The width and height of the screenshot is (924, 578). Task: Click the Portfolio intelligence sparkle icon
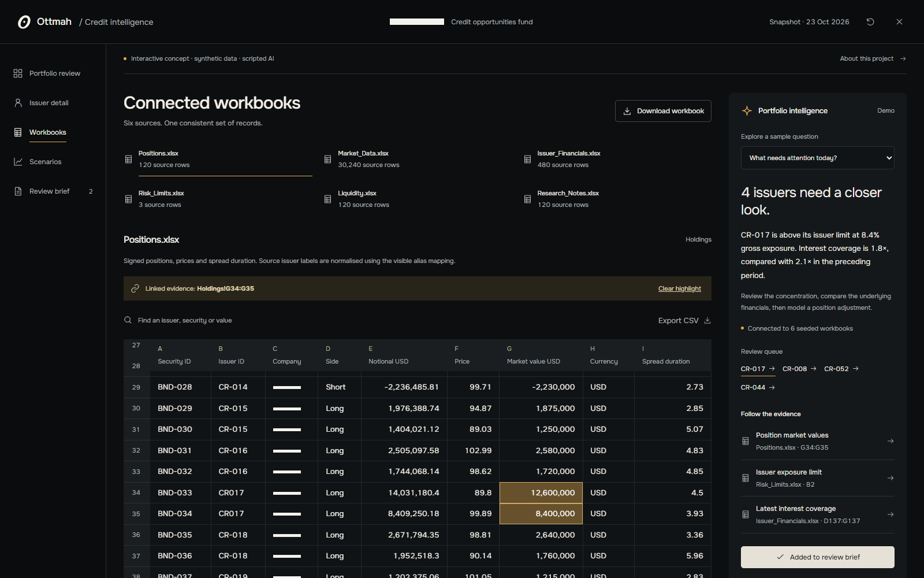point(747,110)
